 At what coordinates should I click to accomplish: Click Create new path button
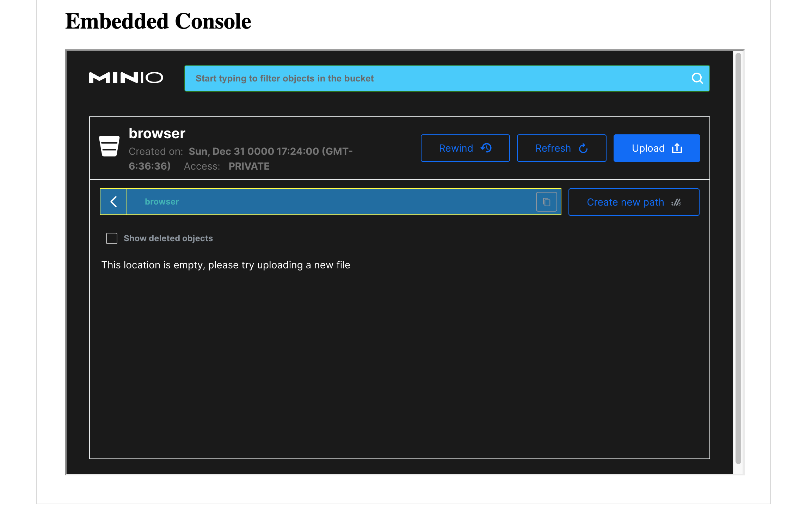[634, 202]
